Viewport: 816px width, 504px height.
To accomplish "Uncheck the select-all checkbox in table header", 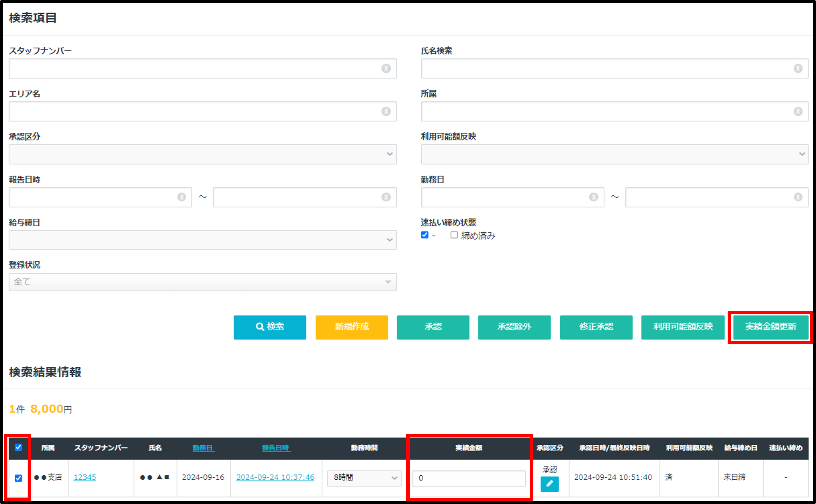I will [x=19, y=447].
